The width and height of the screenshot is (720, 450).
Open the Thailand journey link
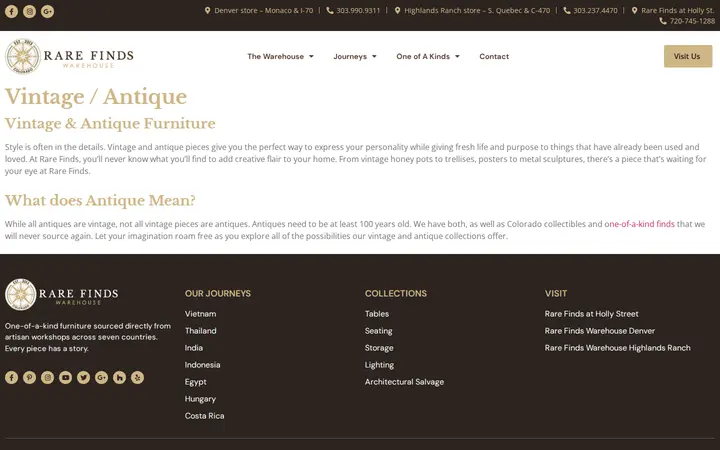[x=200, y=331]
